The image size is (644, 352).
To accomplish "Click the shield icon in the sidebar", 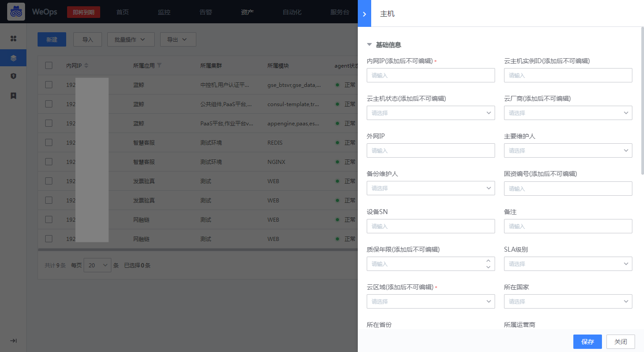I will point(13,76).
